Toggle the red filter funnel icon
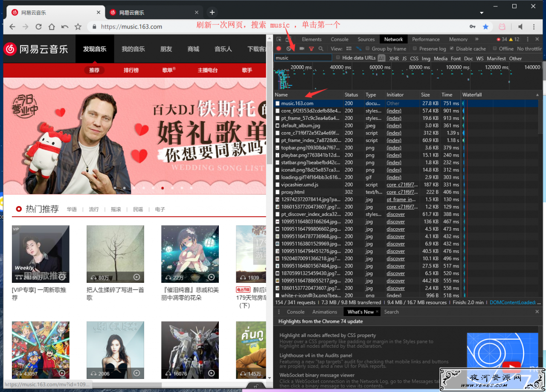This screenshot has height=392, width=546. coord(311,49)
